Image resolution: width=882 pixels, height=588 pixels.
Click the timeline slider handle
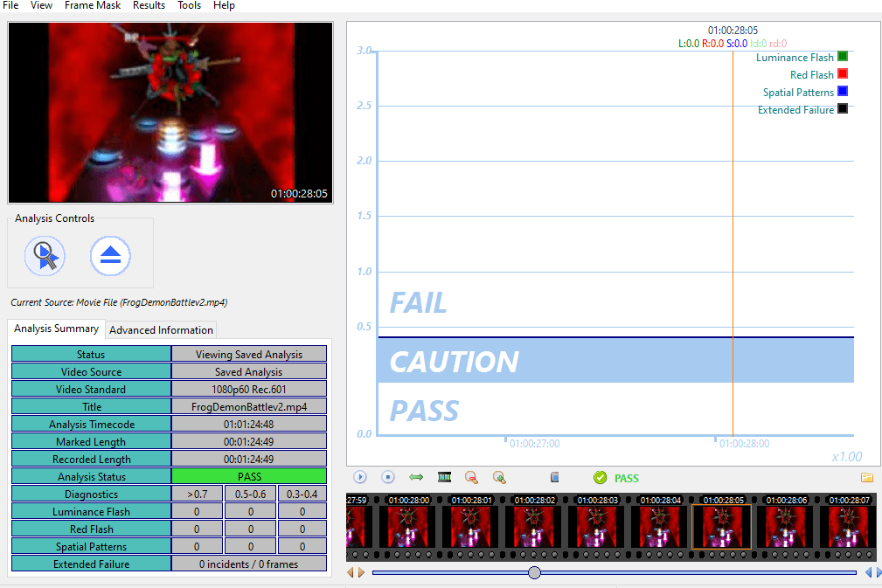coord(534,572)
